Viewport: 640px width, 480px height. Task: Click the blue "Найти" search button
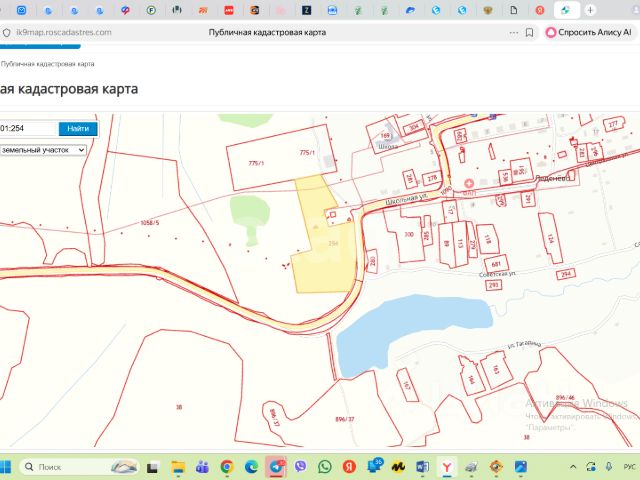tap(78, 129)
